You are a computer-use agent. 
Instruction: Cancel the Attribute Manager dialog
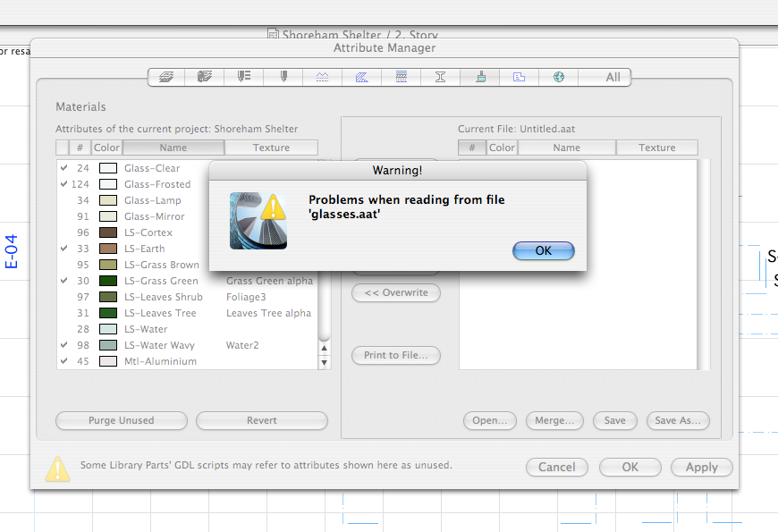557,467
